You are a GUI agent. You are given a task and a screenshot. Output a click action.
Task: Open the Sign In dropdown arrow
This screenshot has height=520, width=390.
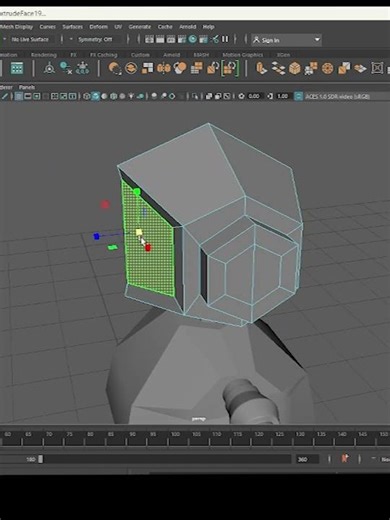[x=317, y=40]
